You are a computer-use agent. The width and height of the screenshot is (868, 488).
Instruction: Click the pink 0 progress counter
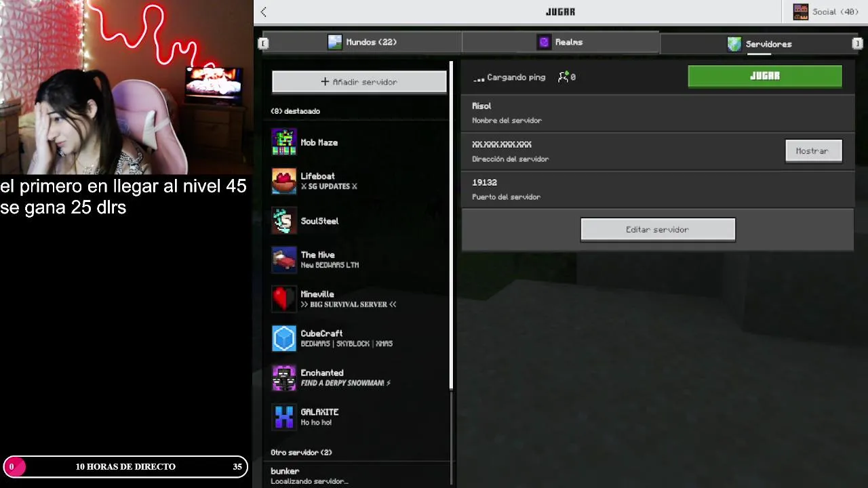tap(14, 466)
